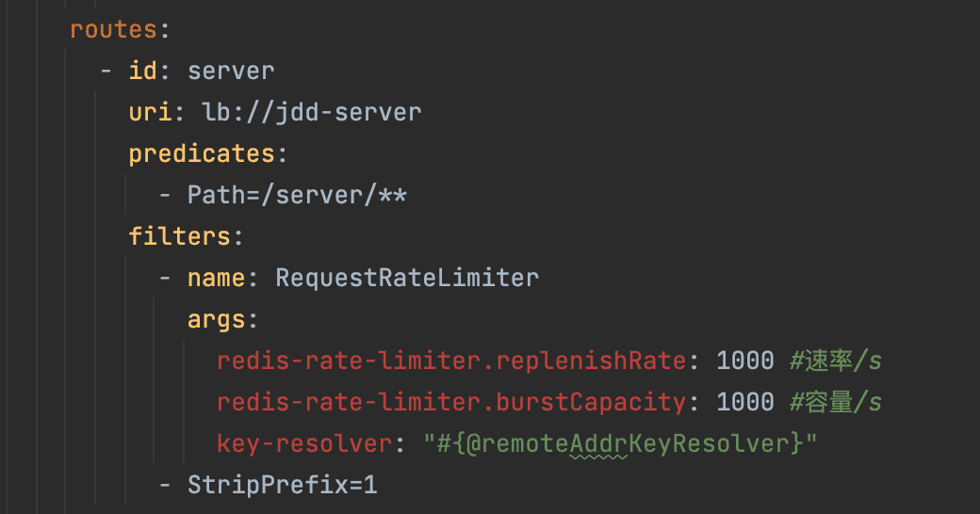Click the 'predicates' key
This screenshot has height=514, width=980.
pos(202,153)
